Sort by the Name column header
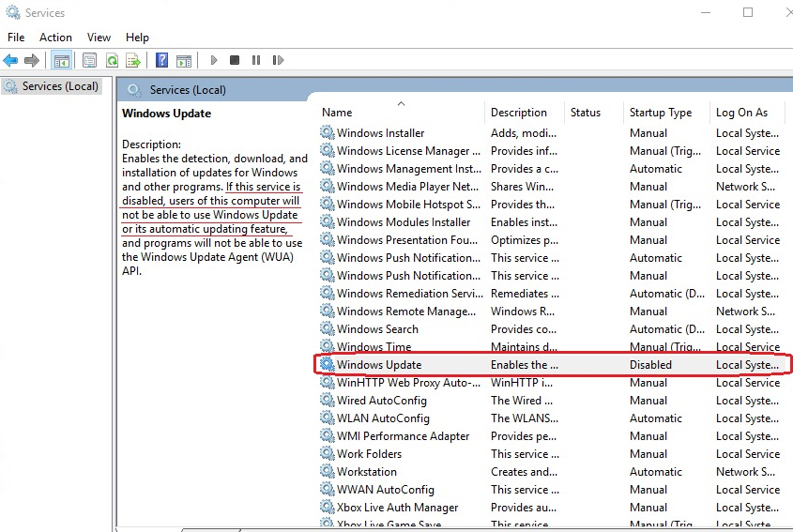 337,113
